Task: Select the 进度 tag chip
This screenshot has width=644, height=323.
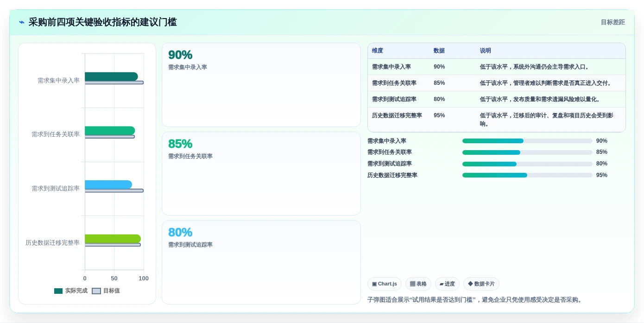Action: click(x=447, y=284)
